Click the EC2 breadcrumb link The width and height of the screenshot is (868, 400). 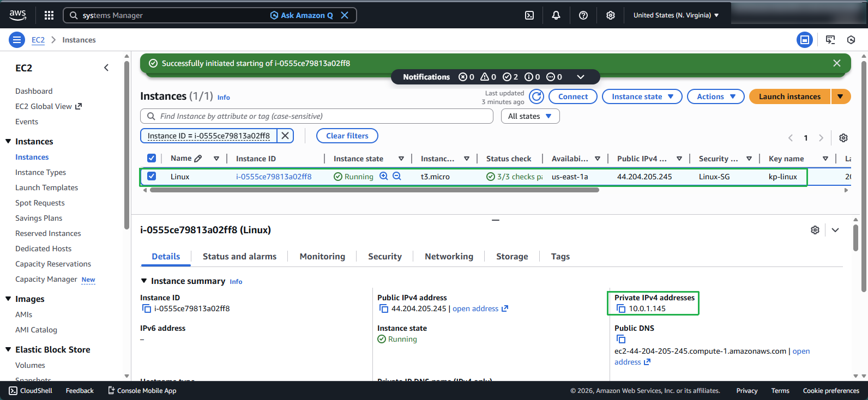(38, 40)
